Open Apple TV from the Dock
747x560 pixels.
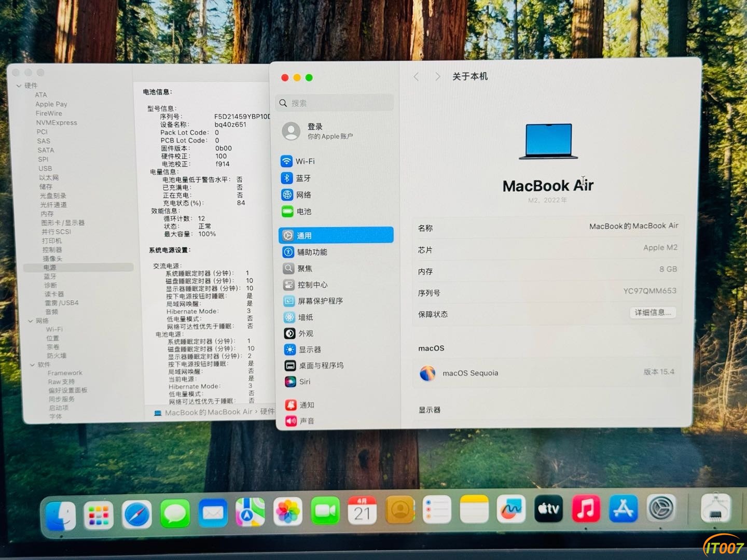[548, 508]
